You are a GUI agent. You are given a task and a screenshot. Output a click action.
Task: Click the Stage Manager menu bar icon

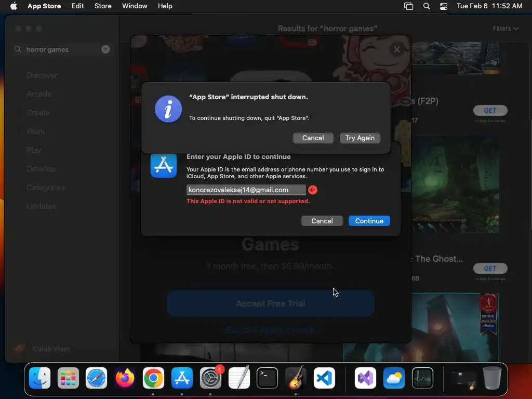pos(408,6)
